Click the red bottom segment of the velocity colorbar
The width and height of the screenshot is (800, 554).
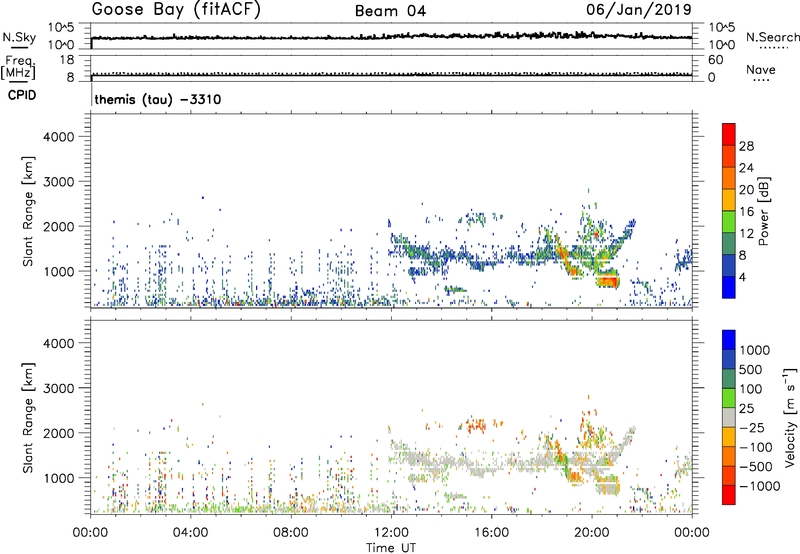click(x=729, y=495)
